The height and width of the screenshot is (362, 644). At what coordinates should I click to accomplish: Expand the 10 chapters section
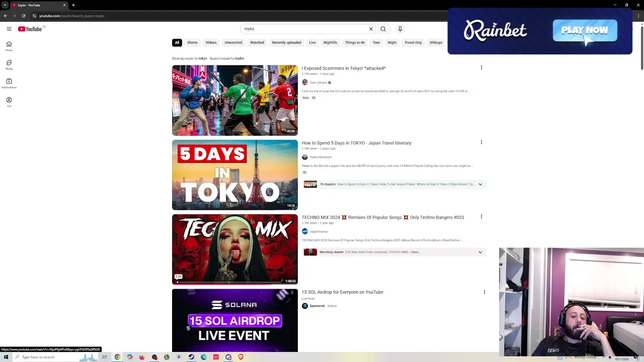coord(480,184)
